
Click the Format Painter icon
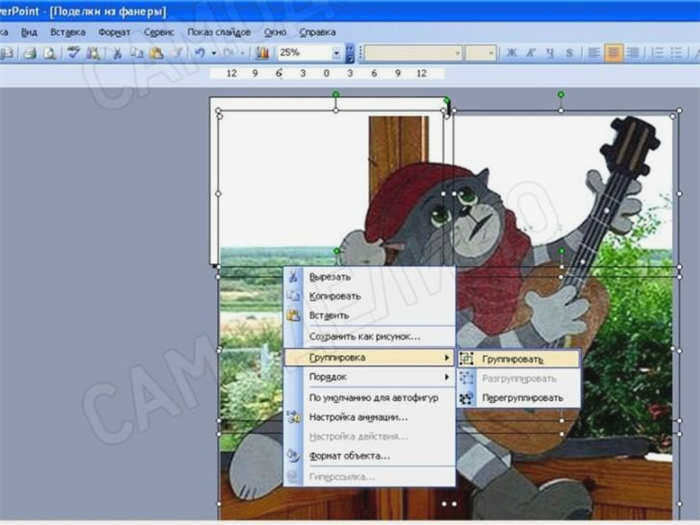click(177, 53)
